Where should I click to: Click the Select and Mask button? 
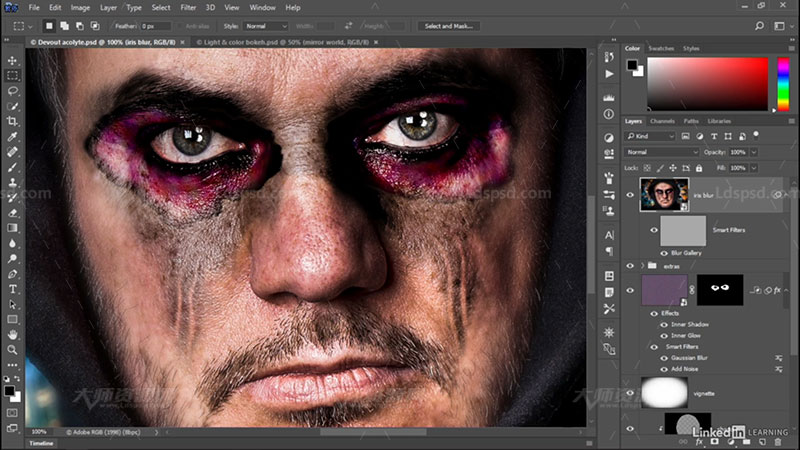pyautogui.click(x=448, y=26)
